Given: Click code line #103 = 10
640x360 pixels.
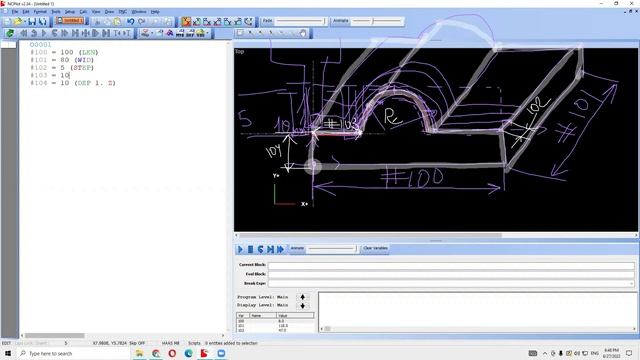Looking at the screenshot, I should pyautogui.click(x=50, y=76).
